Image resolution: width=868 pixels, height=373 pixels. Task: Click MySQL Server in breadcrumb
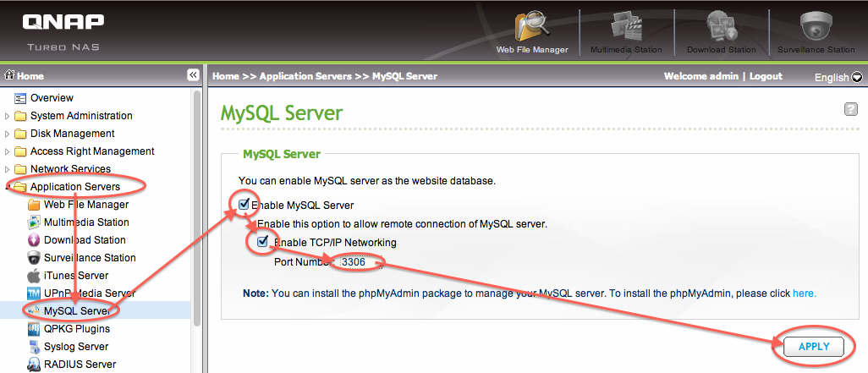click(404, 76)
